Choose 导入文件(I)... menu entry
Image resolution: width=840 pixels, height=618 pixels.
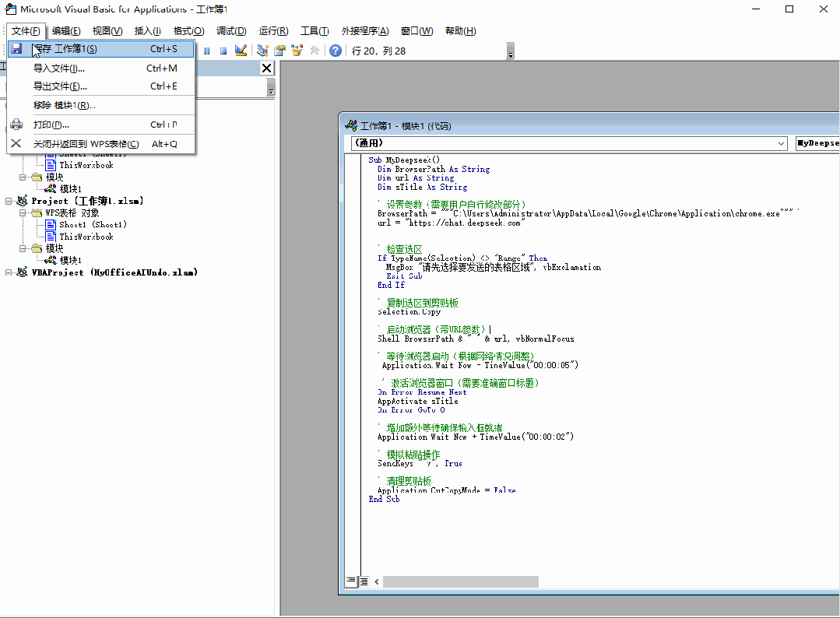pyautogui.click(x=100, y=68)
